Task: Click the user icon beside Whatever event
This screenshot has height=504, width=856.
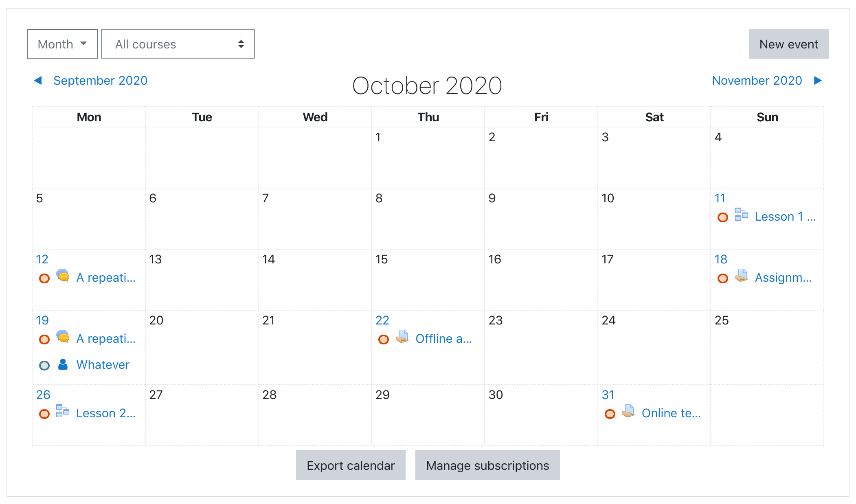Action: (x=63, y=364)
